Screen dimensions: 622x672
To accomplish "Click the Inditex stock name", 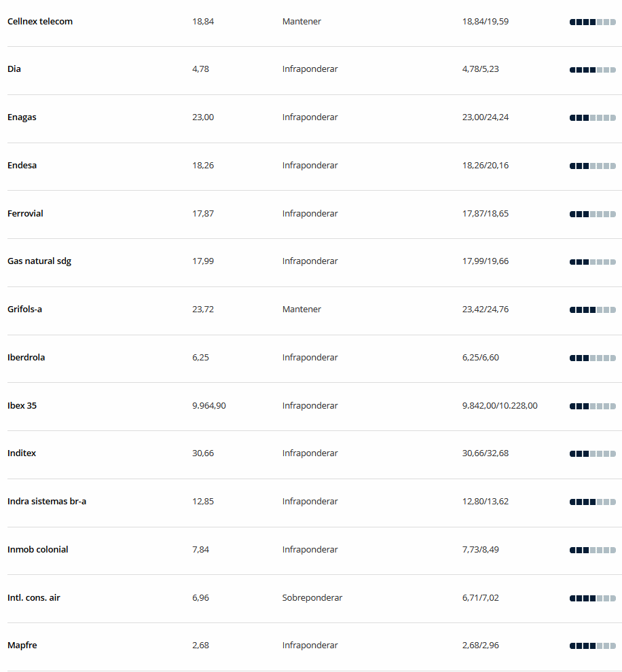I will [x=22, y=453].
